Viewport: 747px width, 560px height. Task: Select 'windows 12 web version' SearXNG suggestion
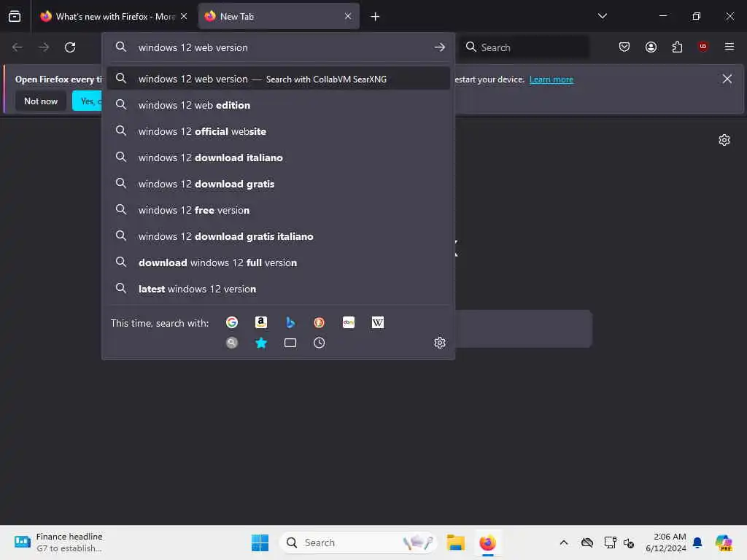(278, 79)
